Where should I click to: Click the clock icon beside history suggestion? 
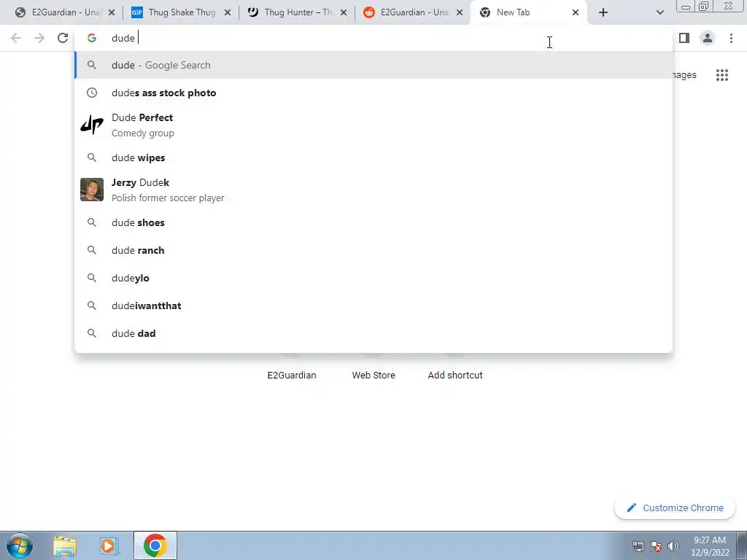pyautogui.click(x=91, y=93)
